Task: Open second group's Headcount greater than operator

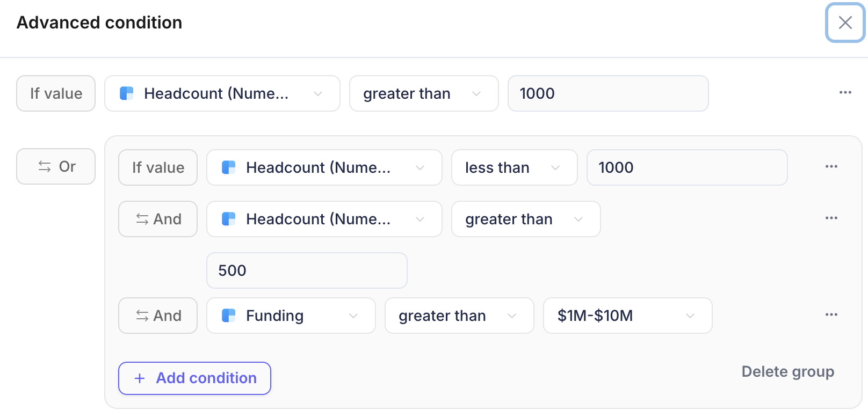Action: [x=526, y=219]
